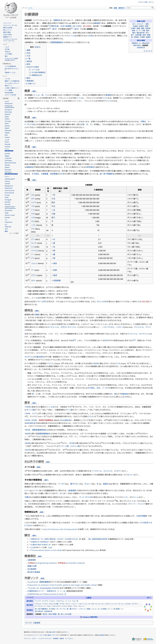Open the Wikimedia project badge in footer
Screen dimensions: 156x644
click(137, 639)
